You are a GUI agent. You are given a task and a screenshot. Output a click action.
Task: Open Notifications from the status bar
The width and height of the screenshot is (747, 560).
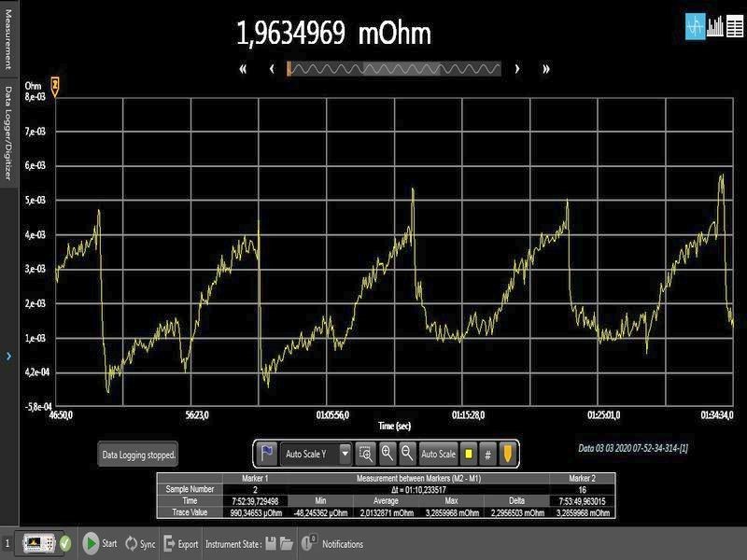332,544
